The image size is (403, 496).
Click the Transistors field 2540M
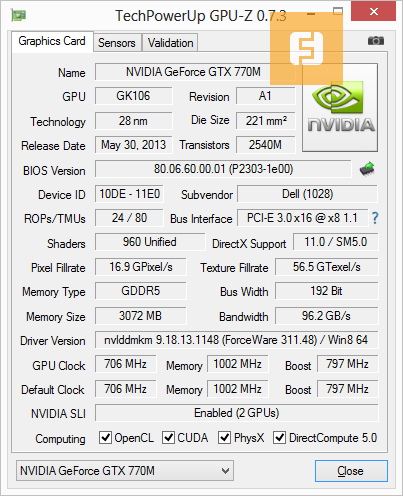266,145
